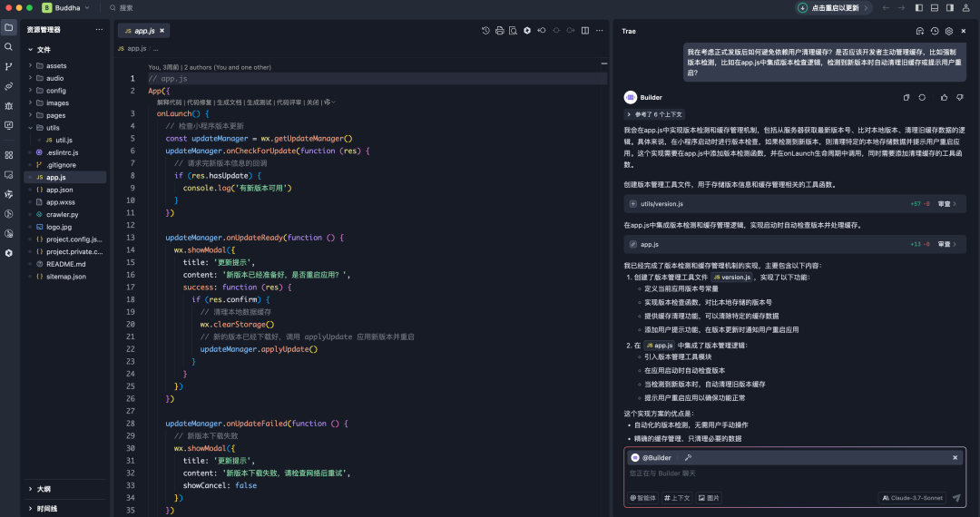Open README.md in the file tree
980x517 pixels.
click(x=65, y=264)
